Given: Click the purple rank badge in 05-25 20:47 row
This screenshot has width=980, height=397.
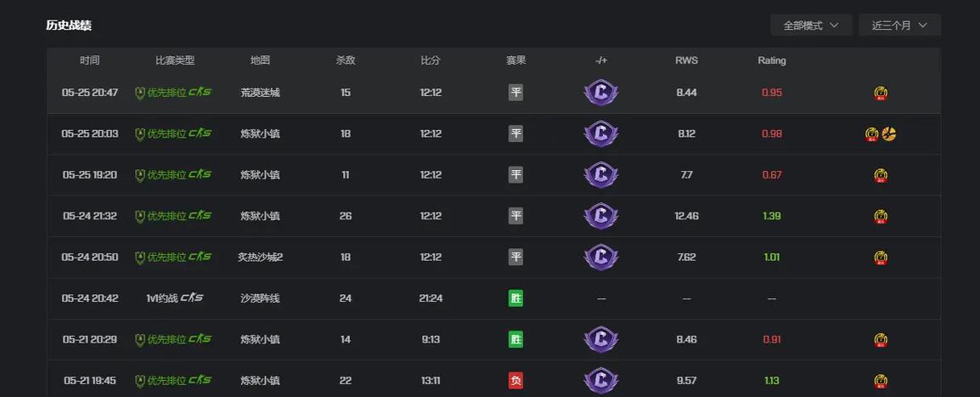Looking at the screenshot, I should click(600, 93).
